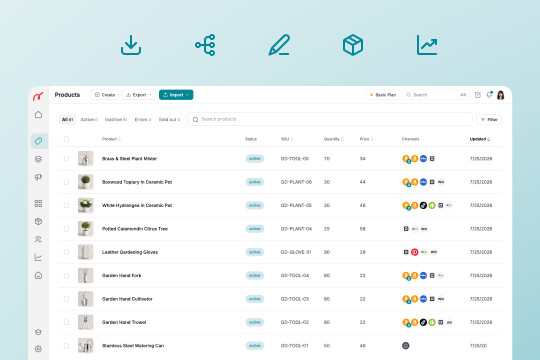This screenshot has height=360, width=540.
Task: Switch to the Active tab
Action: click(x=89, y=120)
